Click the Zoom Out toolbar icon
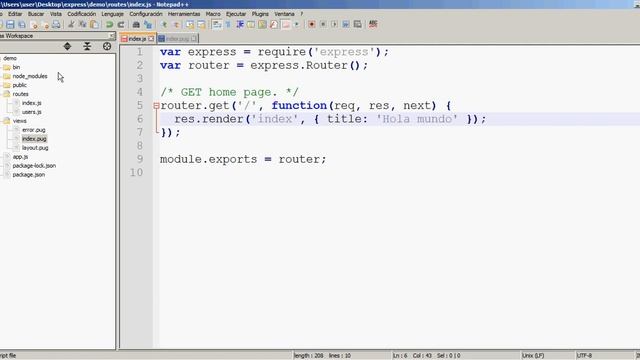 click(176, 24)
